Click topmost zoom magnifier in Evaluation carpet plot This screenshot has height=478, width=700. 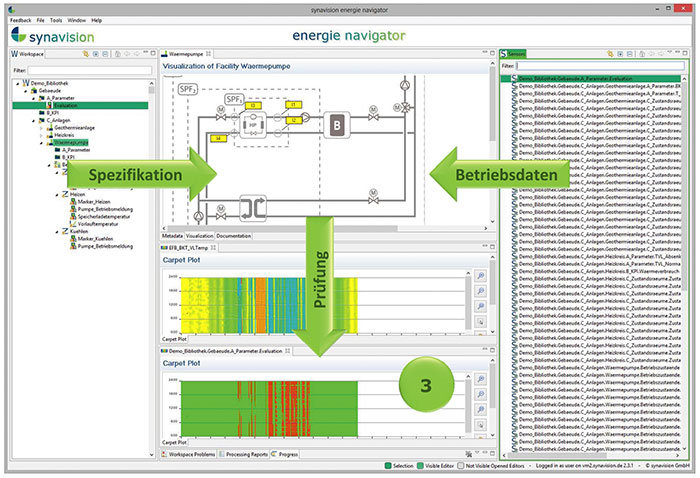[481, 379]
